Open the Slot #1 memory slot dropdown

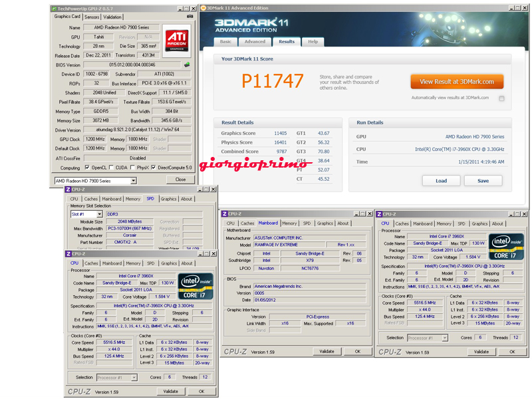point(99,214)
